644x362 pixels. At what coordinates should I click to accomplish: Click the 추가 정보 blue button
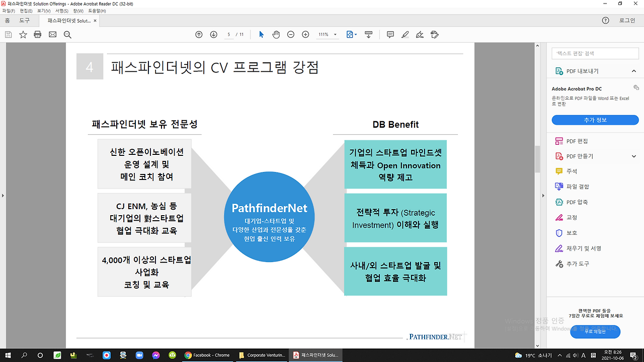tap(595, 120)
